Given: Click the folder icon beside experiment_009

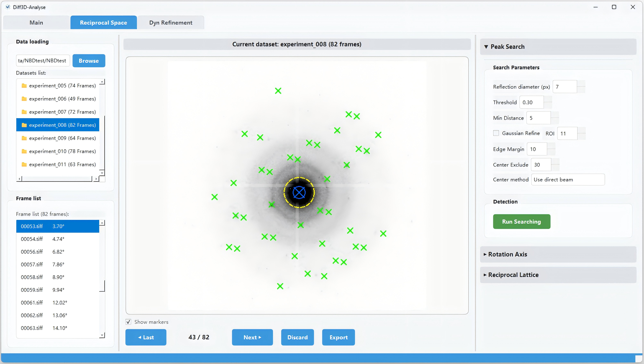Looking at the screenshot, I should click(x=24, y=138).
